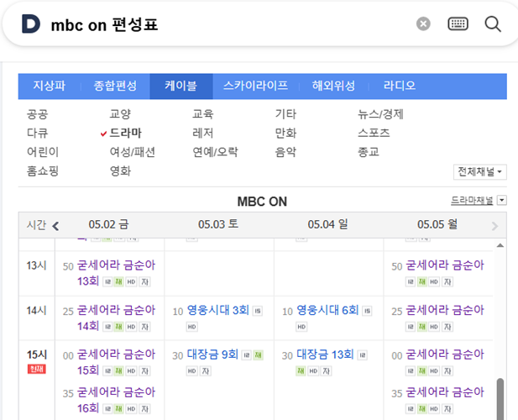Open the 전체채널 dropdown
This screenshot has height=420, width=518.
point(479,172)
